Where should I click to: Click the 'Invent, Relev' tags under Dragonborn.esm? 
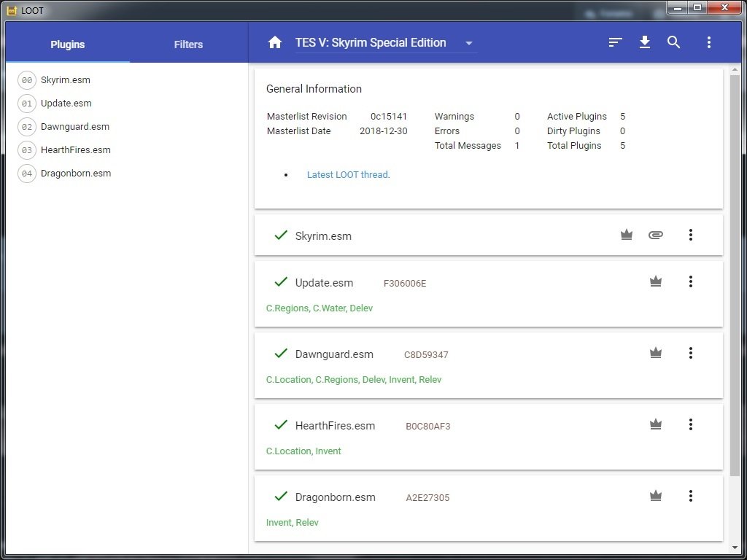coord(292,522)
